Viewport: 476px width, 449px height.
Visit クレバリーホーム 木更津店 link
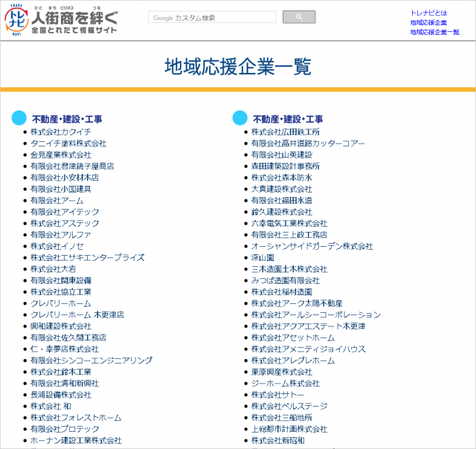point(77,314)
